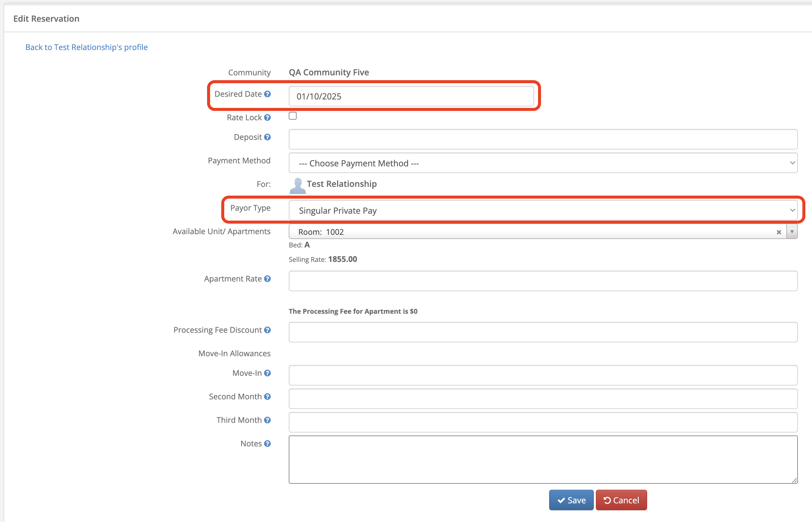
Task: Click the Cancel button
Action: point(621,500)
